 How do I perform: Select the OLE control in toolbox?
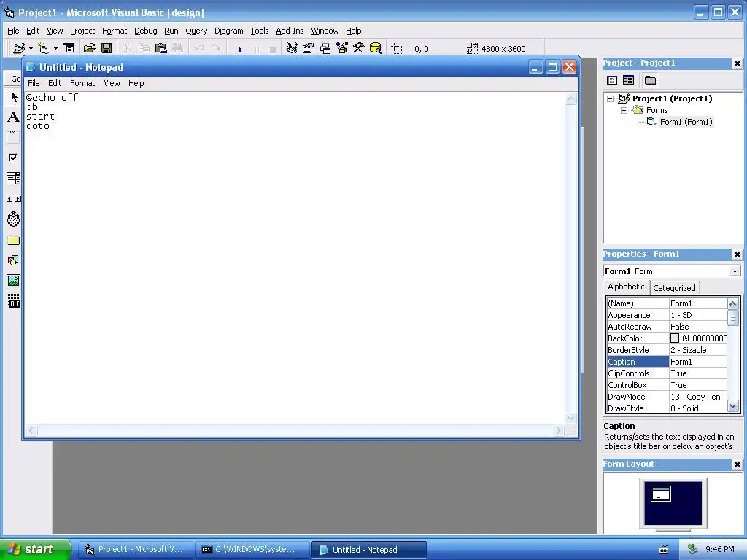13,301
